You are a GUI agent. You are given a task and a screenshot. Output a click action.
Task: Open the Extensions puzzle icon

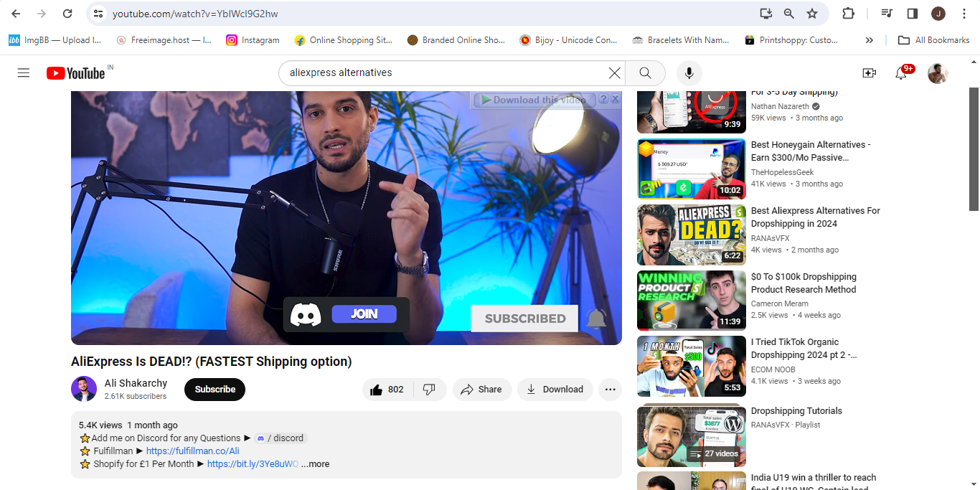[848, 14]
